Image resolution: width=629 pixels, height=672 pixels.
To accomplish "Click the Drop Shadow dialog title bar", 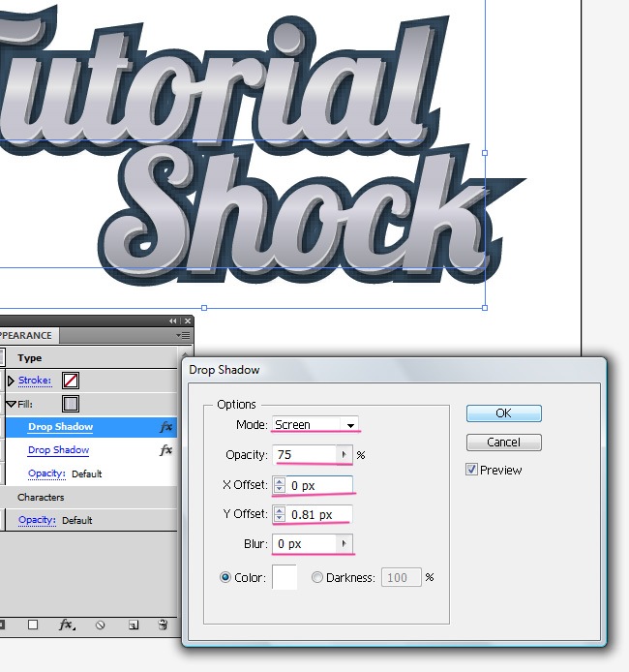I will 394,370.
